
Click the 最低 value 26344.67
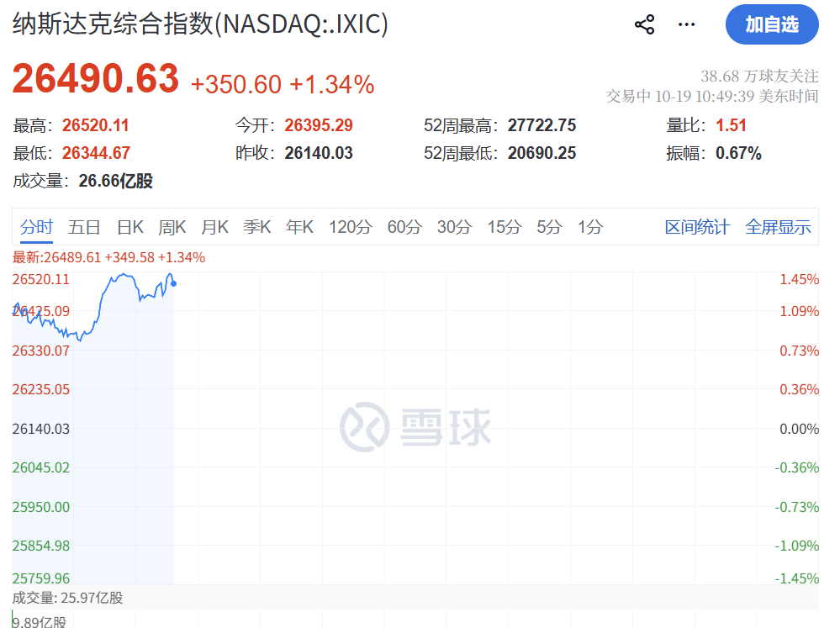click(x=96, y=153)
